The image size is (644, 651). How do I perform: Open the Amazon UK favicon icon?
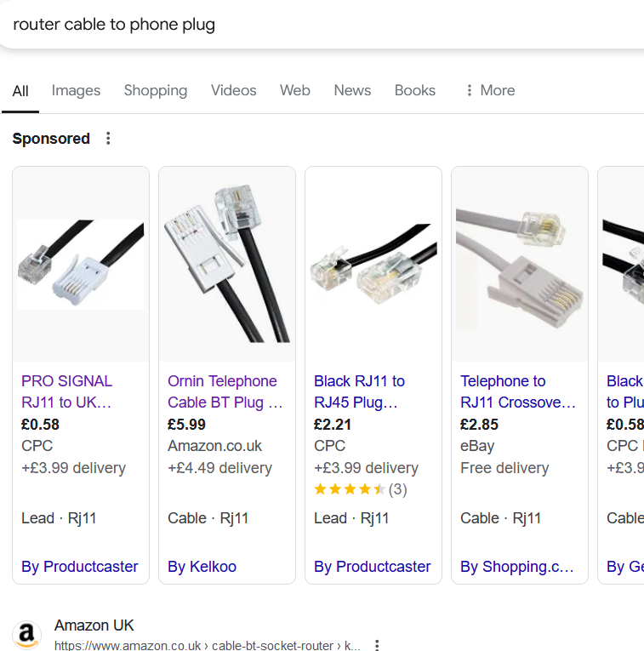27,635
